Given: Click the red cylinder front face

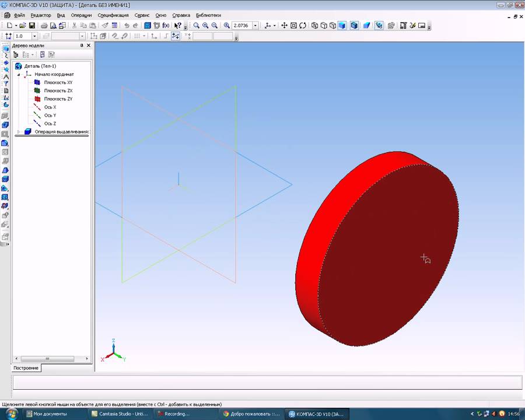Looking at the screenshot, I should [x=385, y=257].
